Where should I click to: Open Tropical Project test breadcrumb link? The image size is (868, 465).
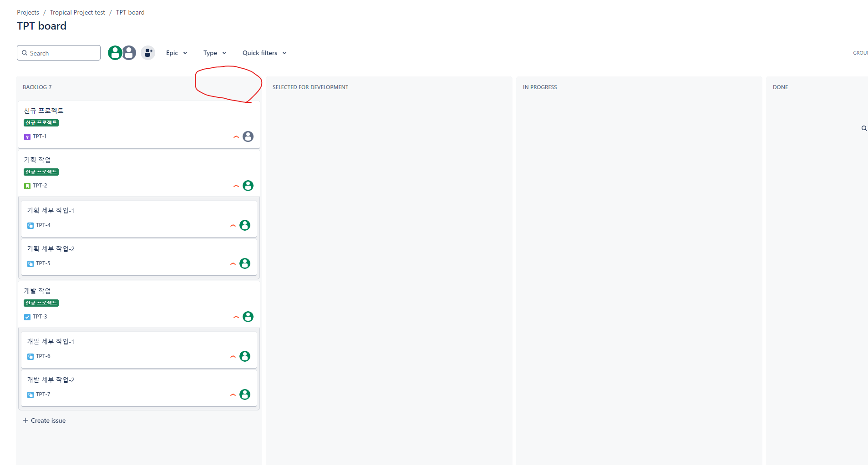click(x=77, y=12)
